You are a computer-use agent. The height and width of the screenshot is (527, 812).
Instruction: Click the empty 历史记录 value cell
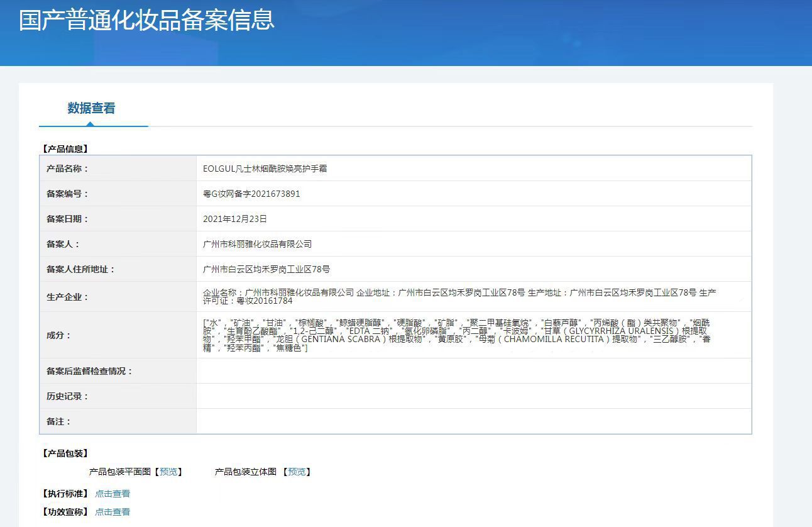tap(473, 396)
